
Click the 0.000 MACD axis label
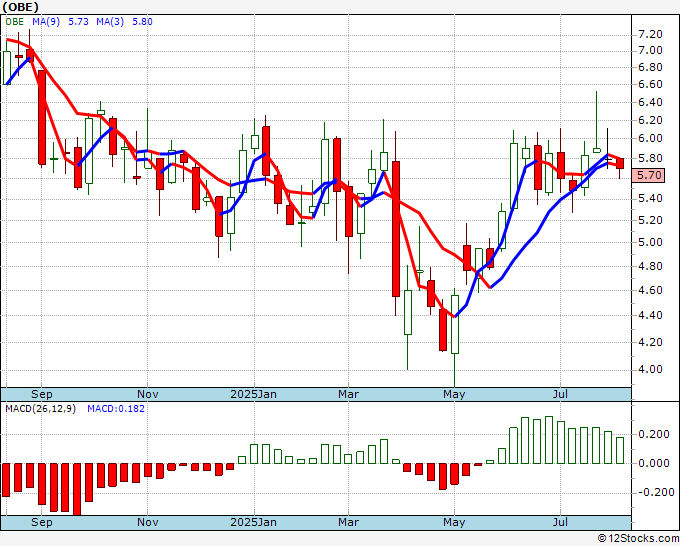654,464
